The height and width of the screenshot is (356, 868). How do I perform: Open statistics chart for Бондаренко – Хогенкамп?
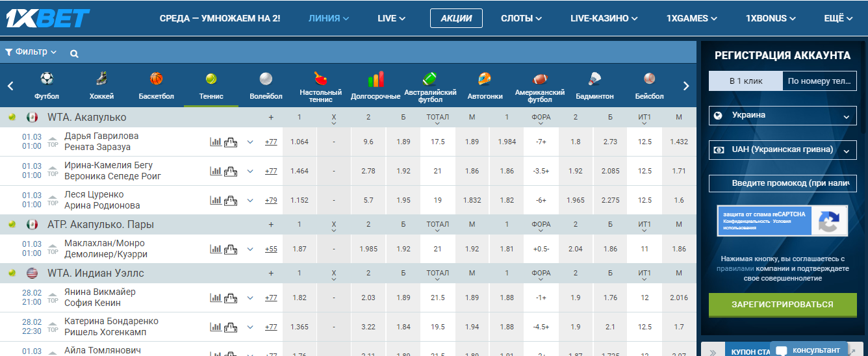216,327
